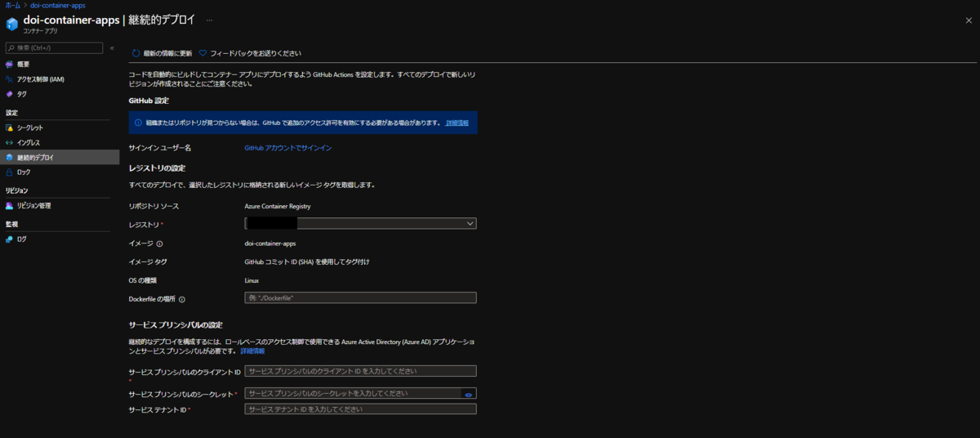This screenshot has height=438, width=980.
Task: Click the OS の種類 label
Action: tap(142, 280)
